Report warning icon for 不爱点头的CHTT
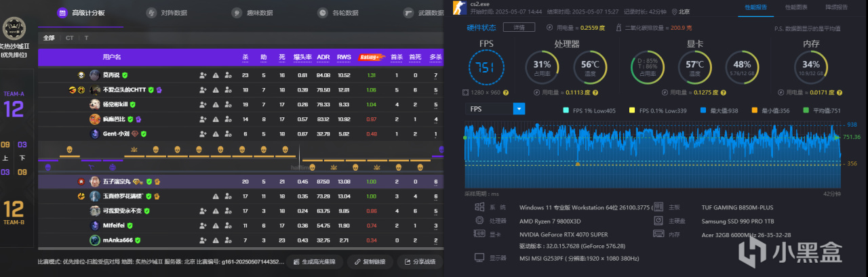 point(216,90)
